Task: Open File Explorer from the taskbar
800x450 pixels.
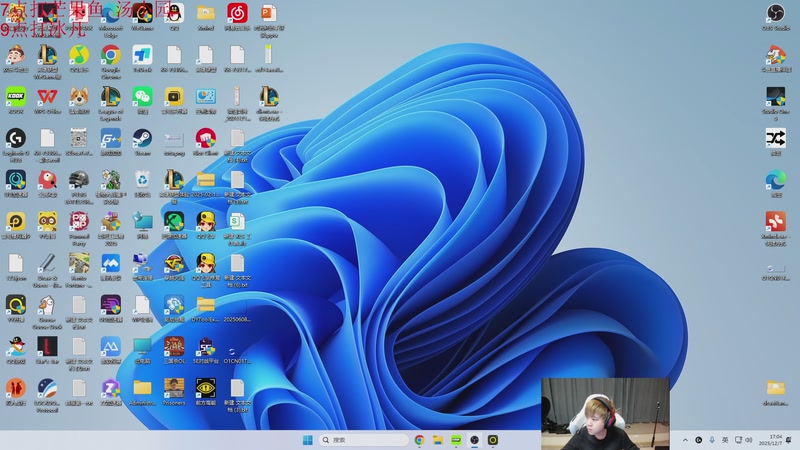Action: point(438,440)
